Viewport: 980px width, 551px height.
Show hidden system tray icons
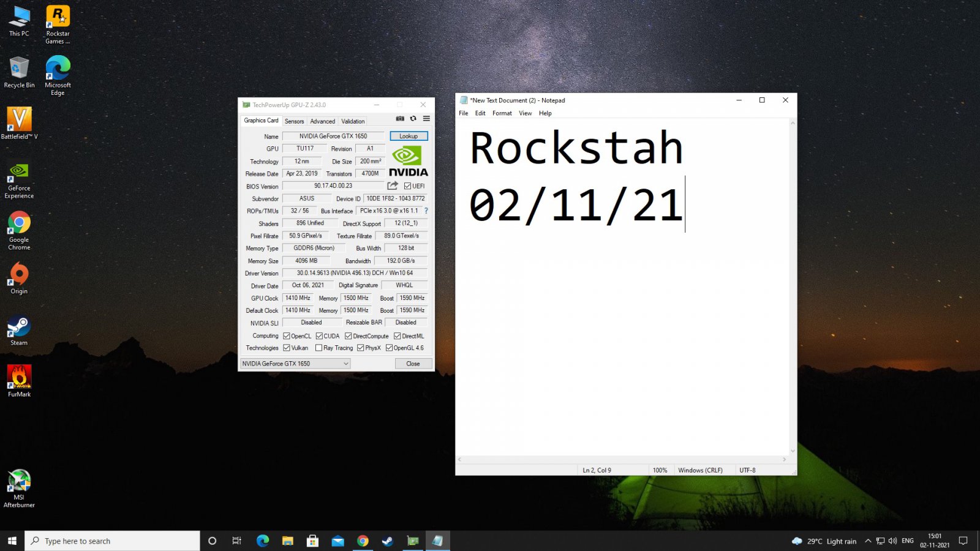[868, 541]
